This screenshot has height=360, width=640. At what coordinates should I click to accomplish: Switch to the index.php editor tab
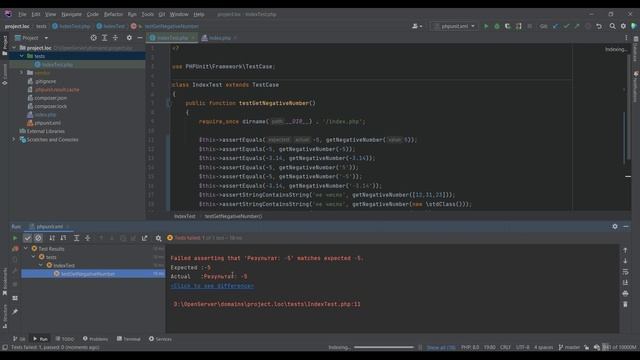point(220,38)
